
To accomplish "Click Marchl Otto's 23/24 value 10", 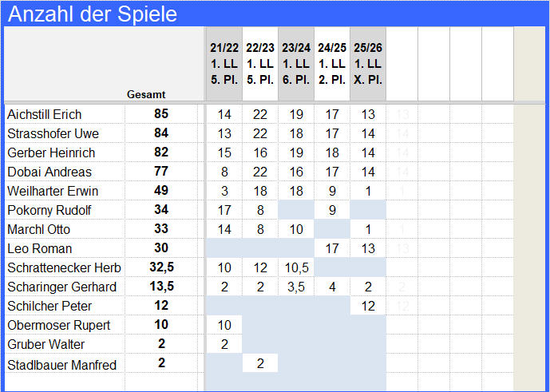I will coord(296,229).
